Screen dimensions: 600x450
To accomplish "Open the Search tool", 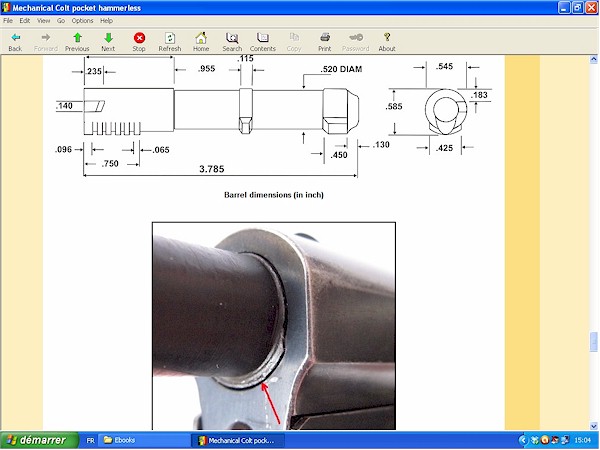I will coord(232,41).
